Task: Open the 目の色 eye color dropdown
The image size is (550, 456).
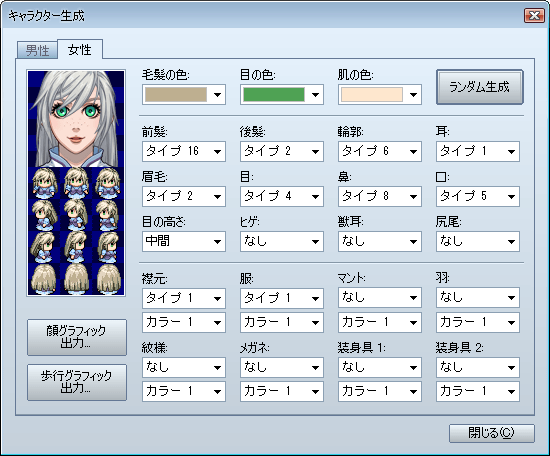Action: [282, 94]
